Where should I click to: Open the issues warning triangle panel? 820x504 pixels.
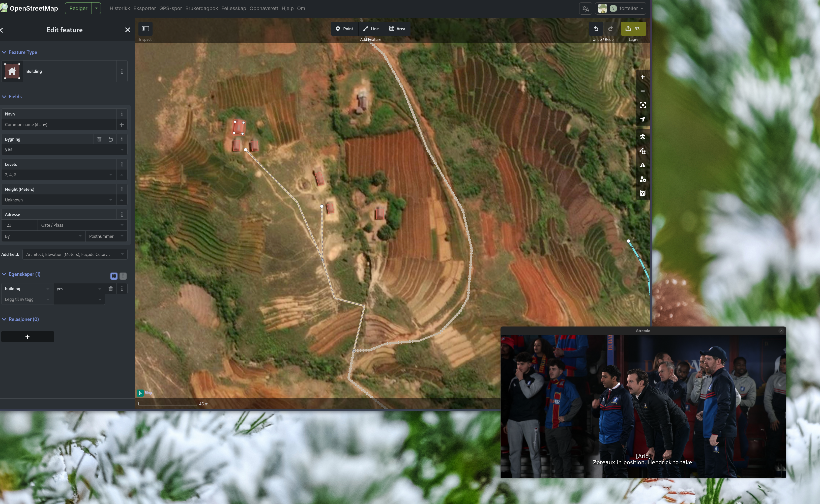pyautogui.click(x=642, y=165)
